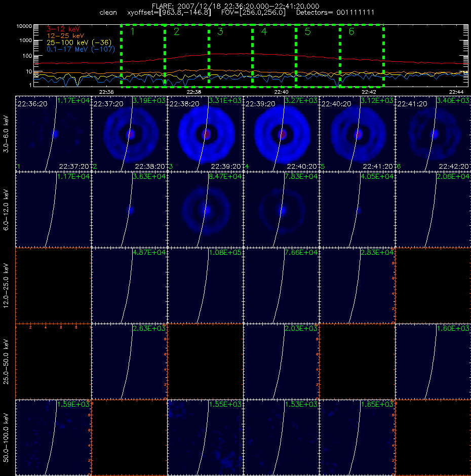
Task: Click the 22:38 time axis tick label
Action: [x=194, y=92]
